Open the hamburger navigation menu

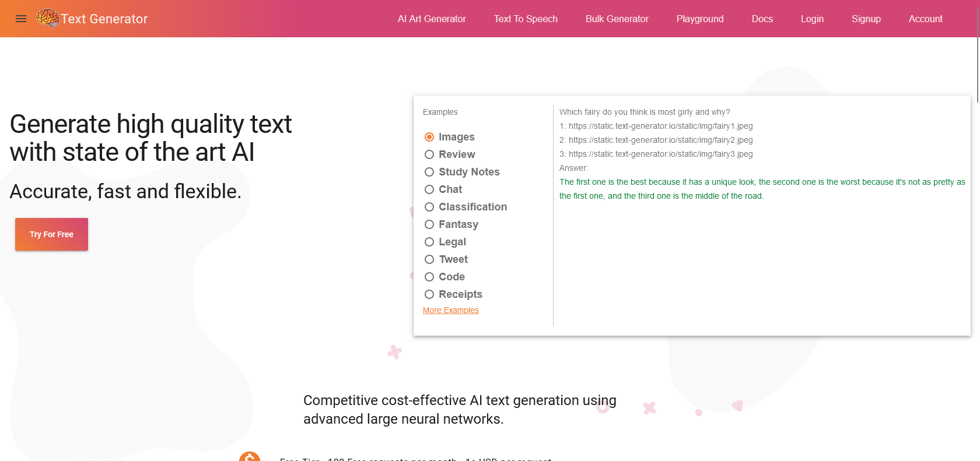pos(21,18)
